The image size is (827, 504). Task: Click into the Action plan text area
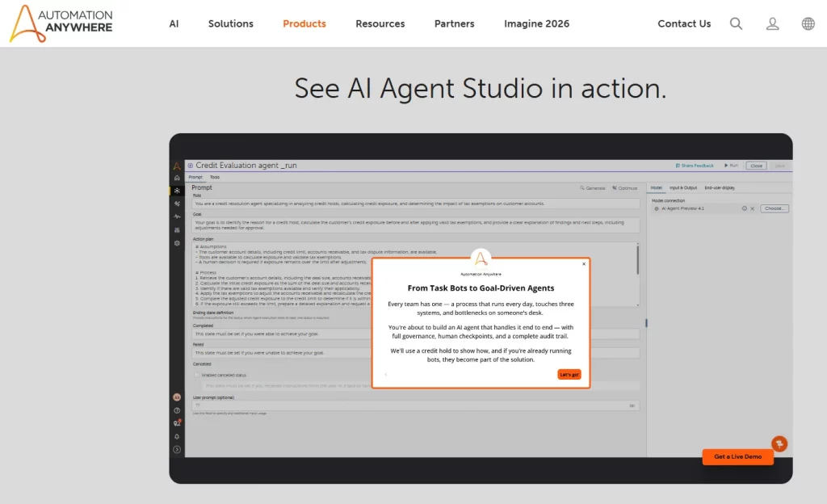[x=414, y=274]
